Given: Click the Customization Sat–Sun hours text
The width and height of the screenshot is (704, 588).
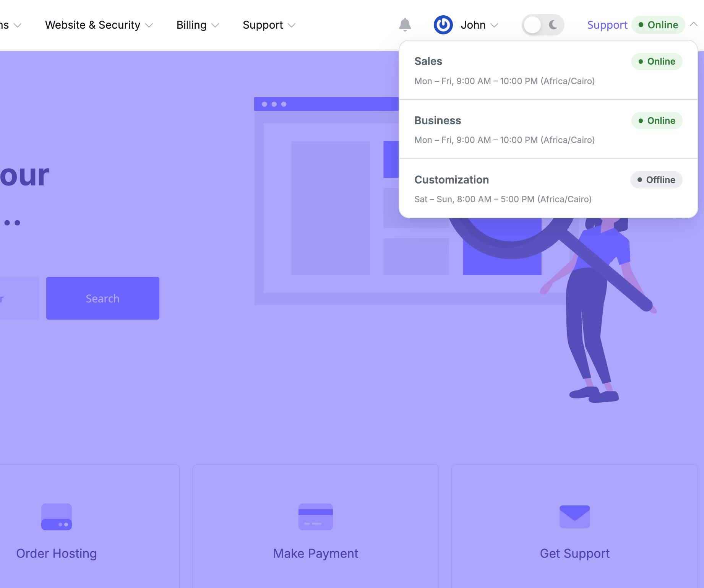Looking at the screenshot, I should point(503,199).
